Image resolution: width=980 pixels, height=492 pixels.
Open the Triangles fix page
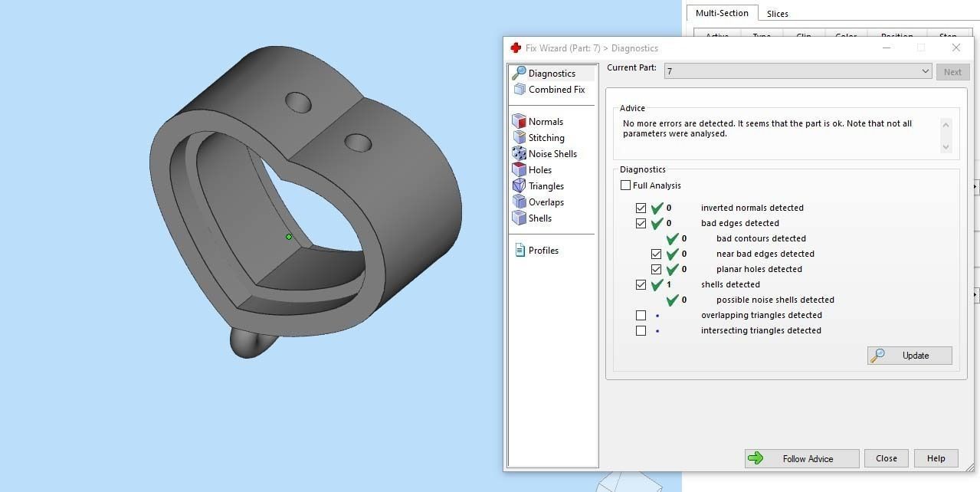click(538, 186)
